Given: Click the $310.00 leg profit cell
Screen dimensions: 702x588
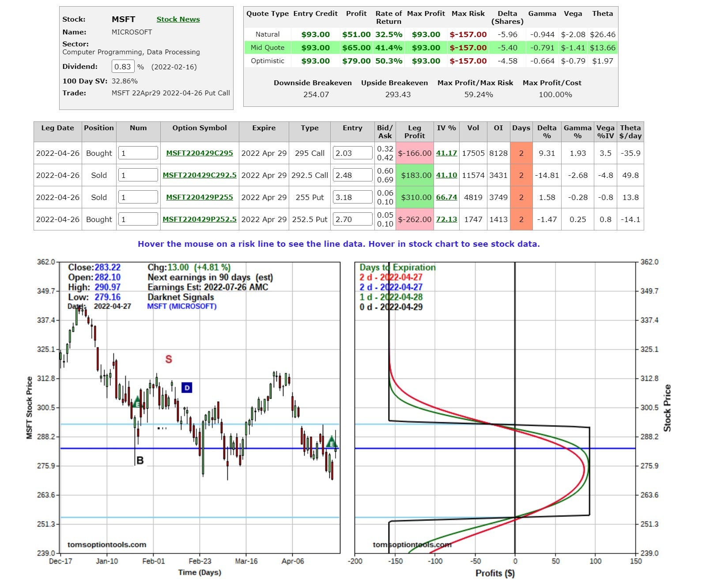Looking at the screenshot, I should click(x=415, y=197).
